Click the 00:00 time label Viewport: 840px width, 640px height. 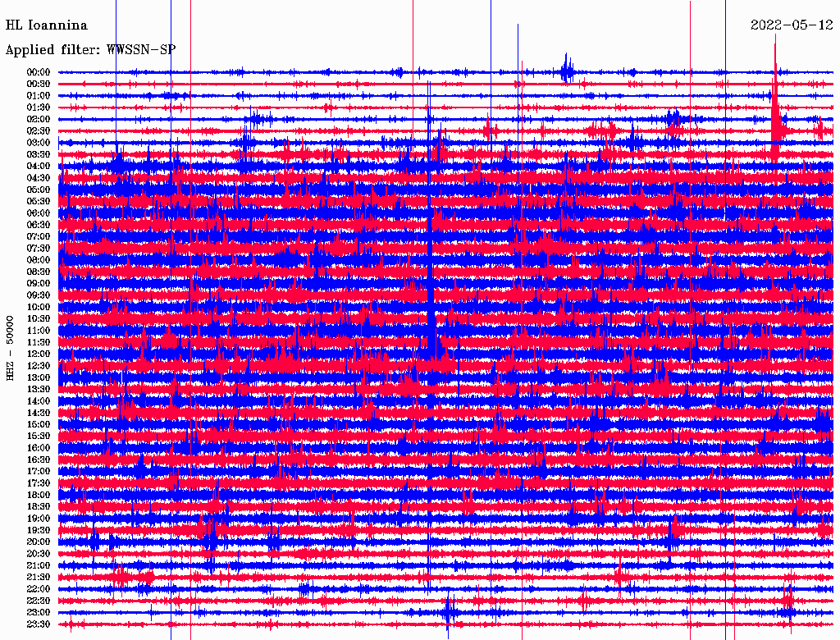[39, 72]
